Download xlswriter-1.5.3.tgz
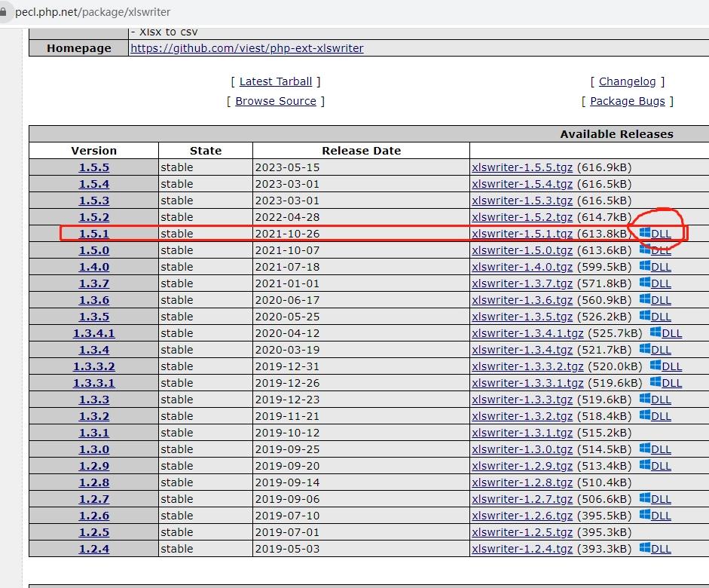The image size is (709, 588). (x=522, y=201)
